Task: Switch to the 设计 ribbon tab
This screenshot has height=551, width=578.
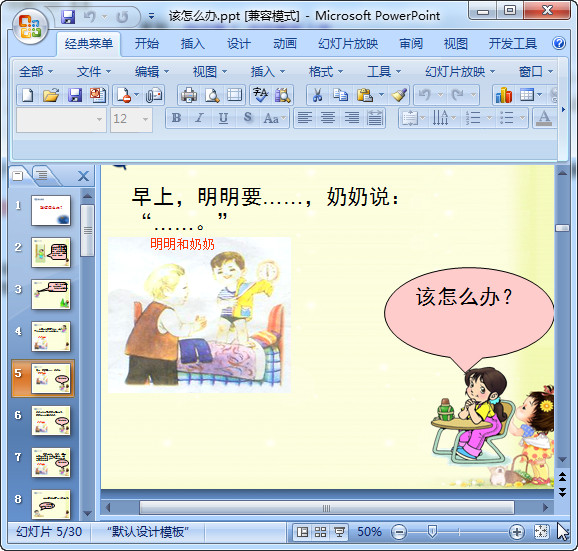Action: (x=239, y=44)
